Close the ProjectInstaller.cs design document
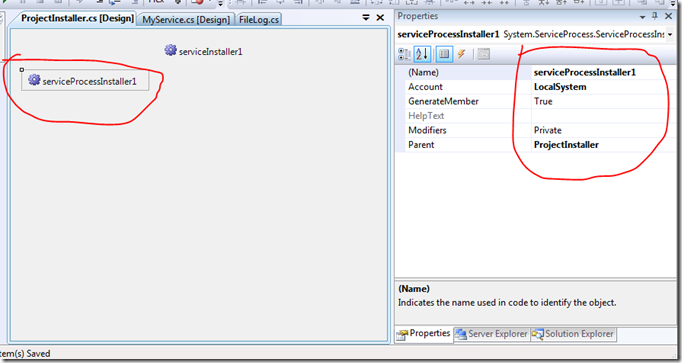This screenshot has width=682, height=363. 380,17
